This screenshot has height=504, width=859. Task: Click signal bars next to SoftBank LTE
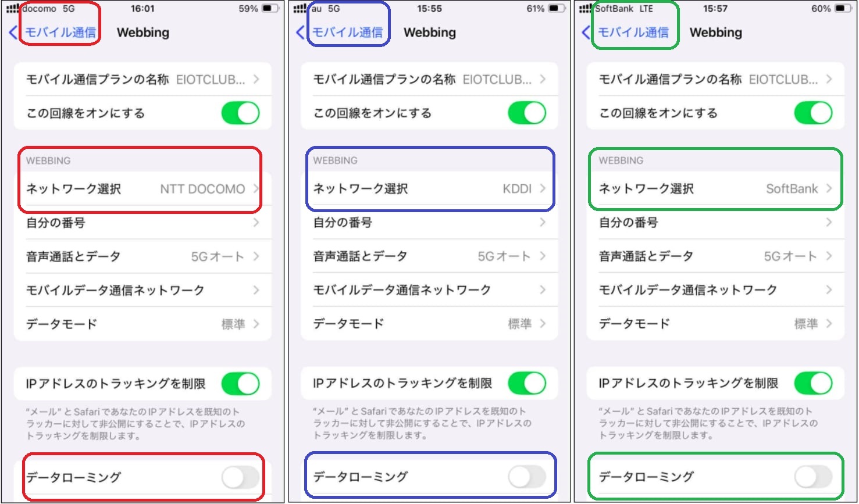click(x=586, y=9)
